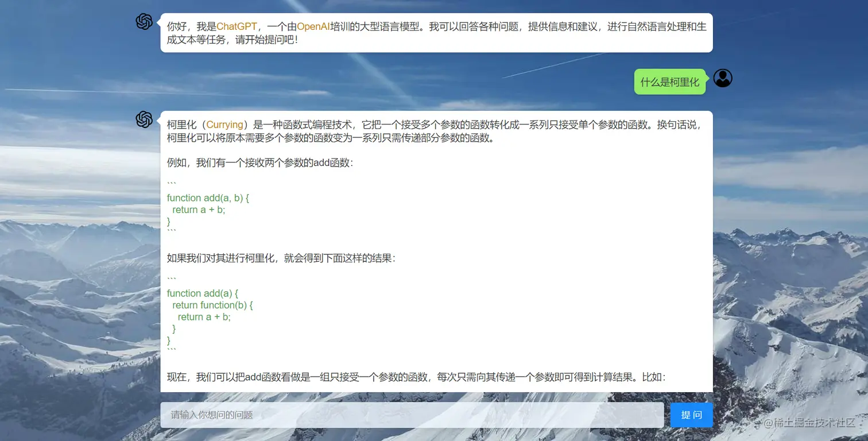
Task: Click the code line 'function add(a) {'
Action: pos(202,293)
